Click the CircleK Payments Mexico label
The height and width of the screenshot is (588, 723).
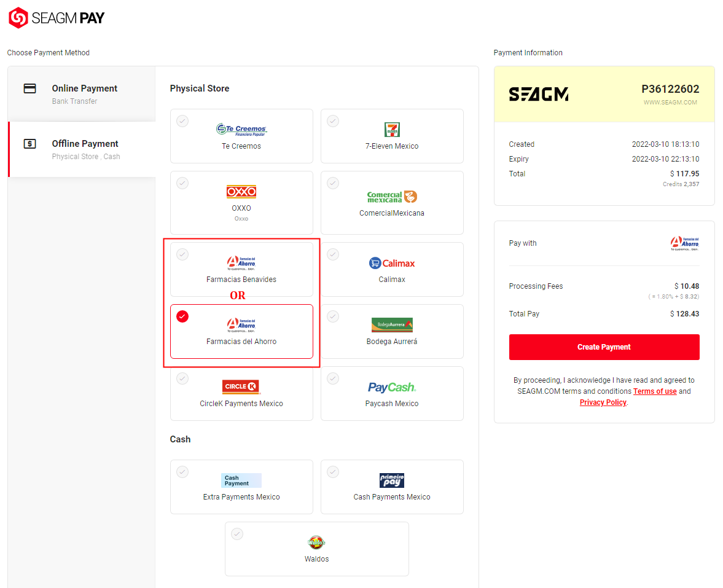tap(241, 404)
